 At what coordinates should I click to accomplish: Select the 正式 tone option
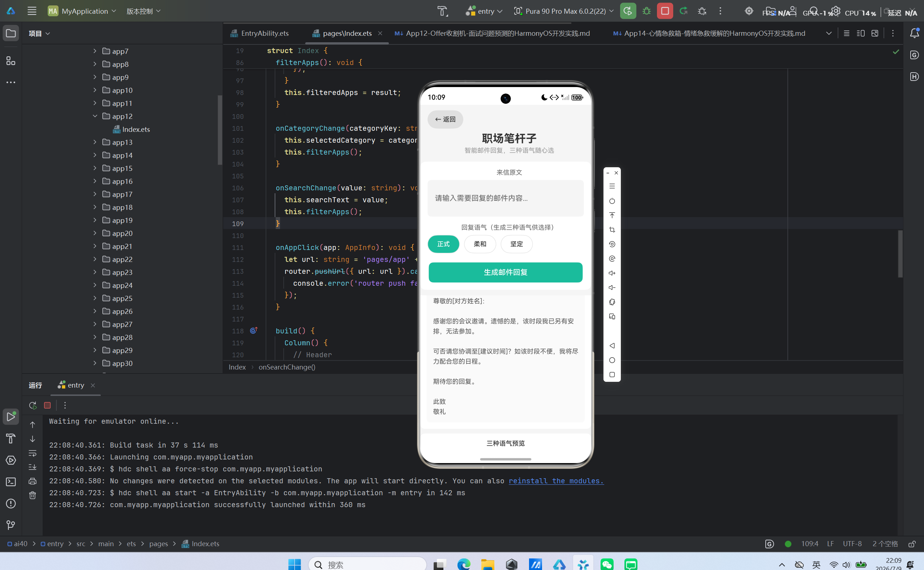[x=443, y=244]
